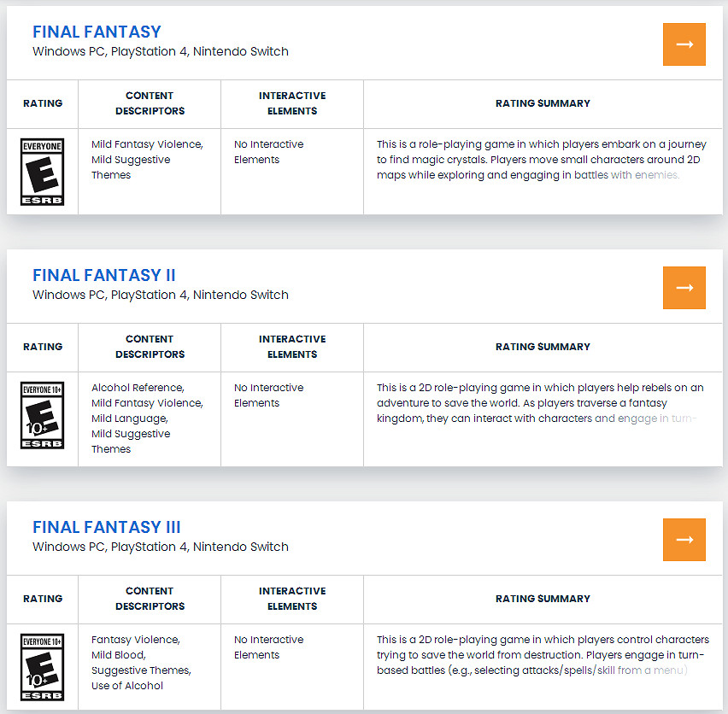
Task: Click the orange arrow button for Final Fantasy
Action: click(684, 44)
